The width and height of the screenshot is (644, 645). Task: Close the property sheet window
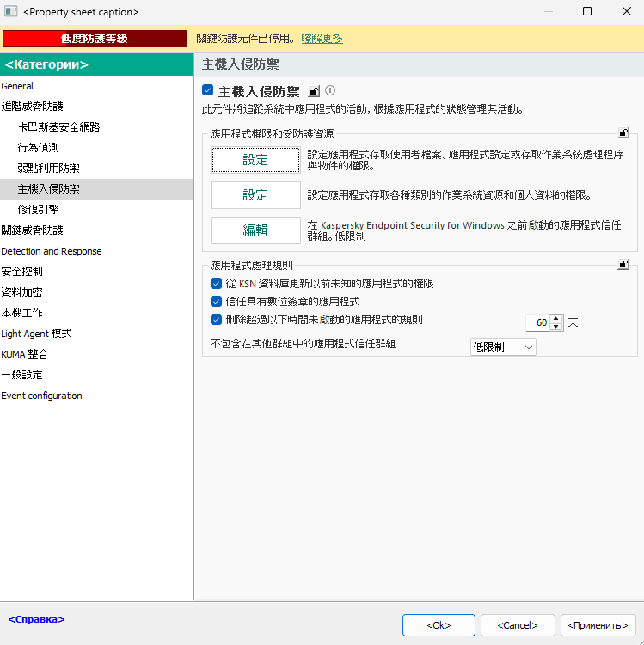[626, 11]
